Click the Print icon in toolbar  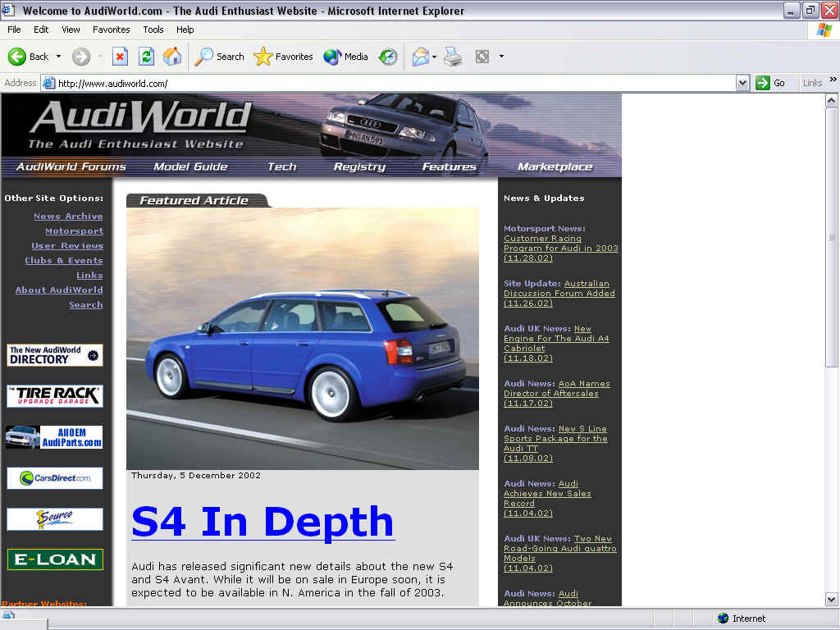click(x=453, y=57)
